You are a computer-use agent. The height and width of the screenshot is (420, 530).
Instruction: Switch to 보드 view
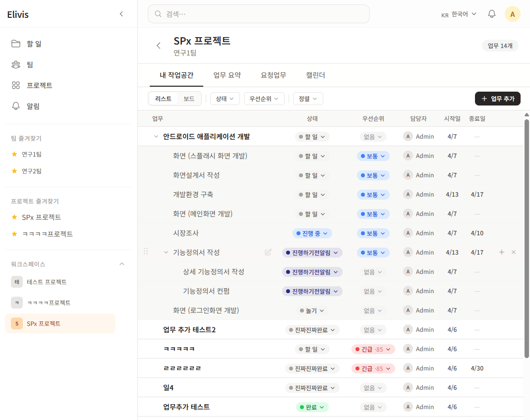(x=189, y=99)
